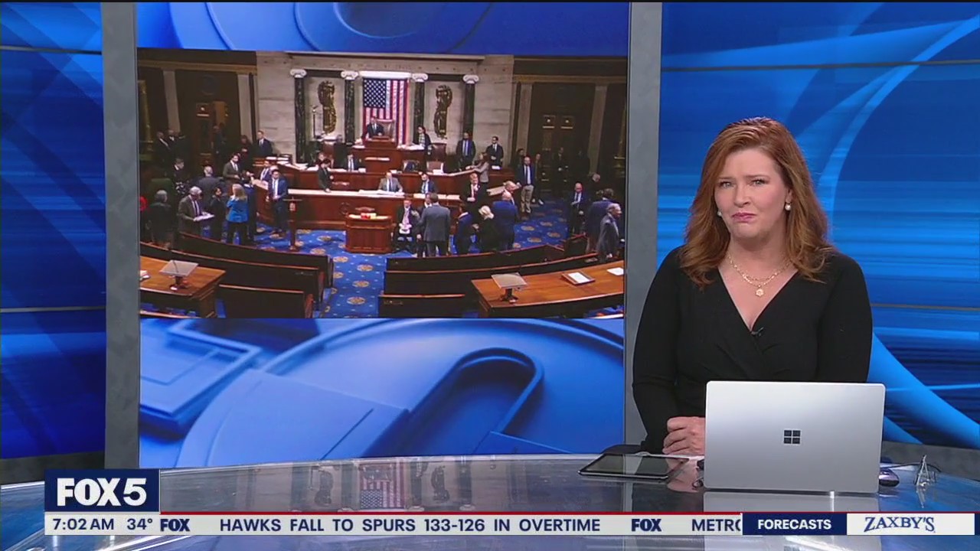The height and width of the screenshot is (551, 980).
Task: Click the computer mouse beside the laptop
Action: coord(888,476)
